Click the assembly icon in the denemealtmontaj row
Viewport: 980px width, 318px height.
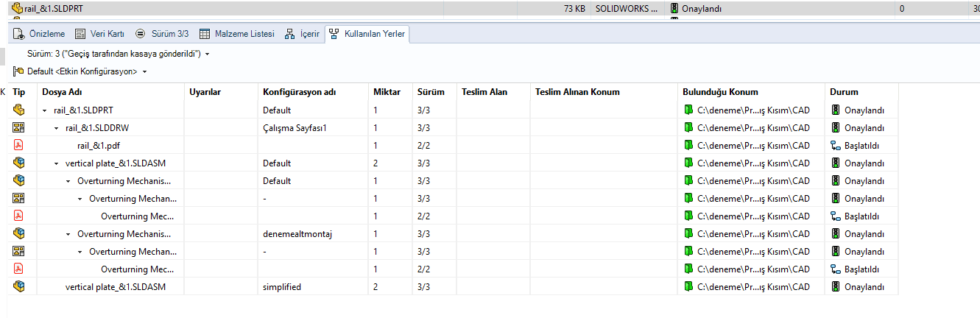click(19, 233)
